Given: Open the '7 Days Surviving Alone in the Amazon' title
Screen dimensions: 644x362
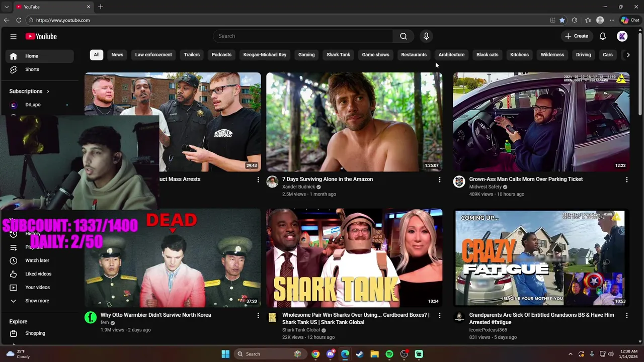Looking at the screenshot, I should pos(328,179).
